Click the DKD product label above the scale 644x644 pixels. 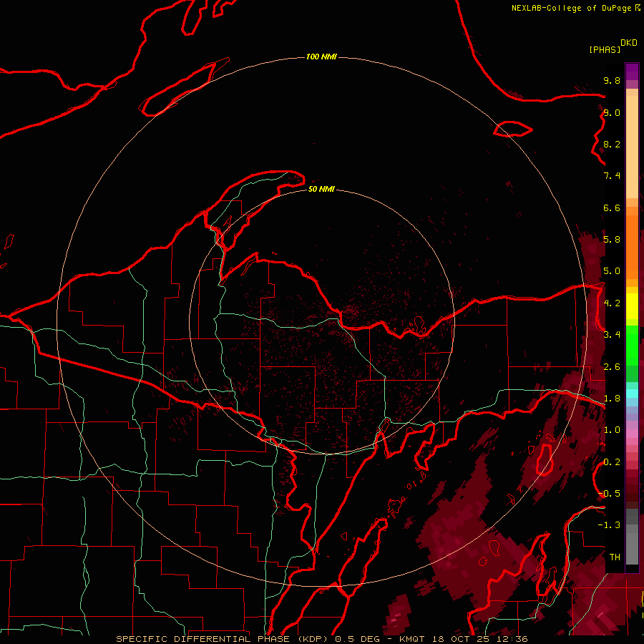click(x=629, y=43)
